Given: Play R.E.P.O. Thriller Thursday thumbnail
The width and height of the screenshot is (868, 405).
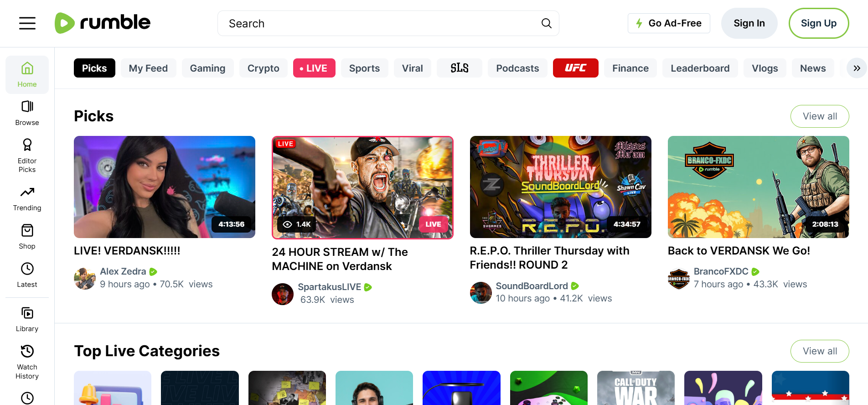Looking at the screenshot, I should click(560, 187).
